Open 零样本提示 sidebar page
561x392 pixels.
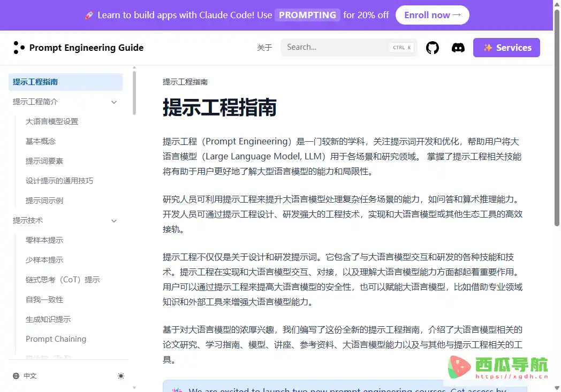click(x=44, y=240)
